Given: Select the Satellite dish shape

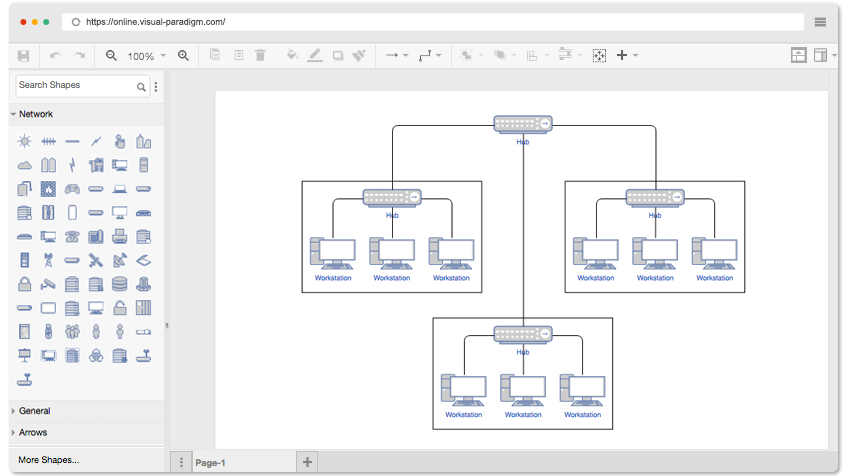Looking at the screenshot, I should tap(120, 260).
